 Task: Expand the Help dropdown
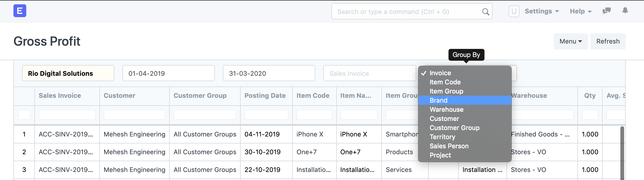click(581, 11)
